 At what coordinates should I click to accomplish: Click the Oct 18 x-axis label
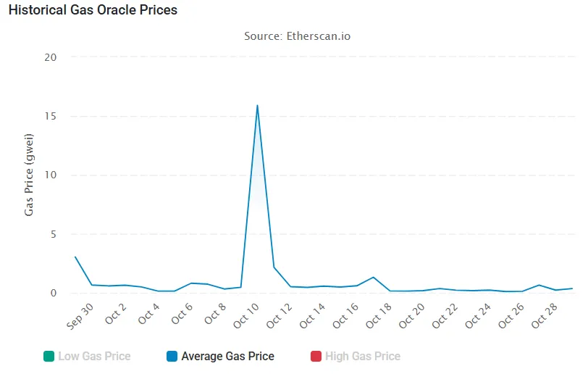378,316
